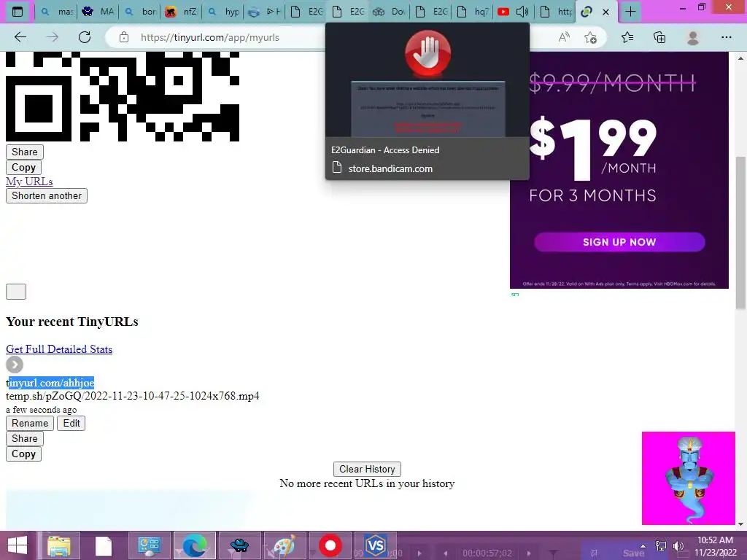Open the Read aloud icon
The width and height of the screenshot is (747, 560).
tap(564, 37)
